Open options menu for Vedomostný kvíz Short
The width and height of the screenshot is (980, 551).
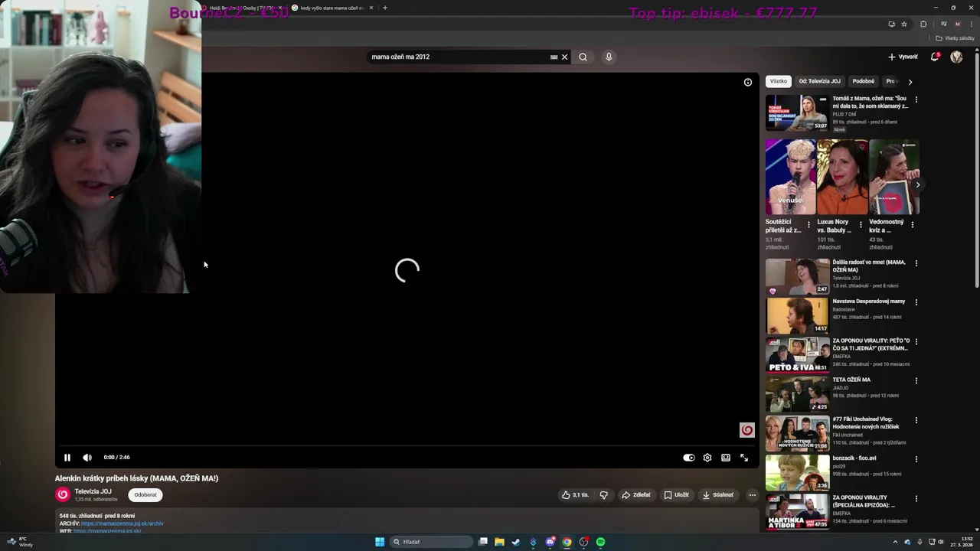[x=912, y=225]
